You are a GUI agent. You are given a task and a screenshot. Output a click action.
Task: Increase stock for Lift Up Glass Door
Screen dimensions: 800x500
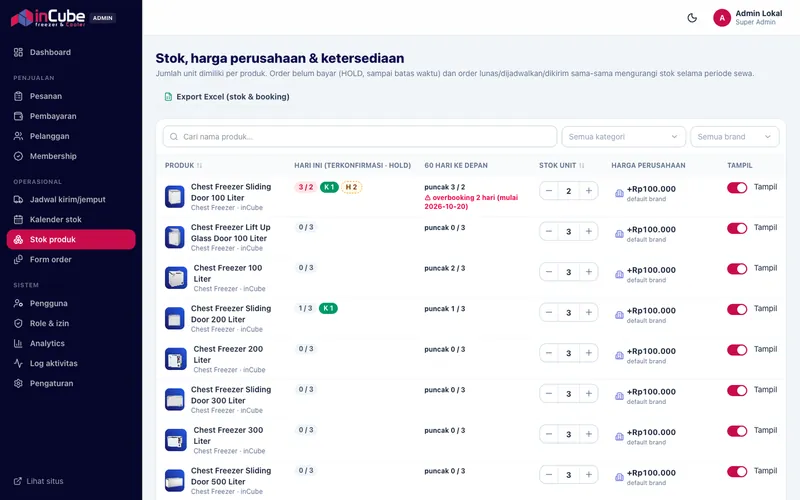coord(588,231)
